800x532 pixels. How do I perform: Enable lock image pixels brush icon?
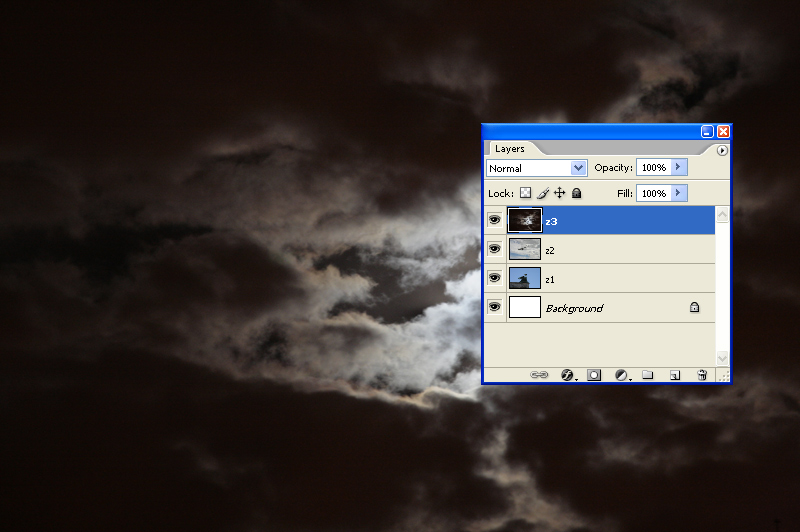(543, 193)
